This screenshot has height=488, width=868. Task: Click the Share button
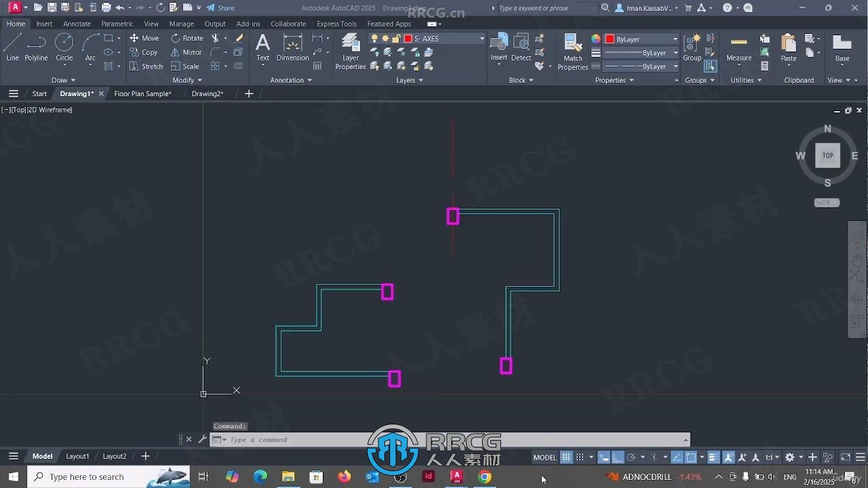(220, 7)
